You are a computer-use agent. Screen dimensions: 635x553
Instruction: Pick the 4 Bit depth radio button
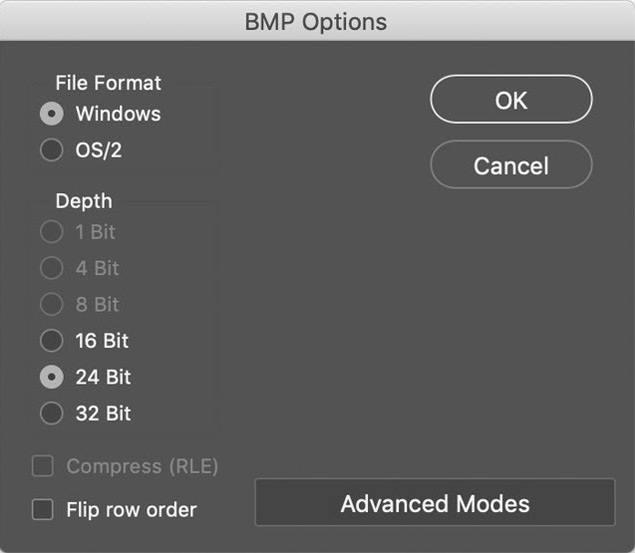(x=51, y=268)
